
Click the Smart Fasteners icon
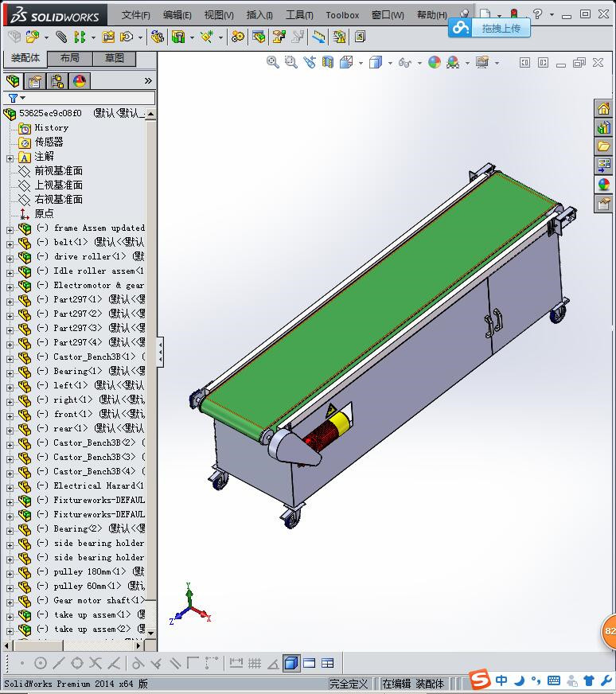[108, 37]
